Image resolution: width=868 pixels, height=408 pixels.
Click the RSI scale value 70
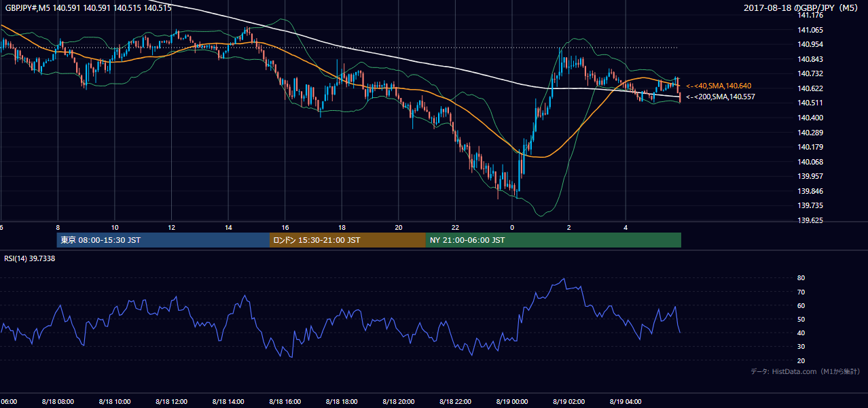pos(801,292)
